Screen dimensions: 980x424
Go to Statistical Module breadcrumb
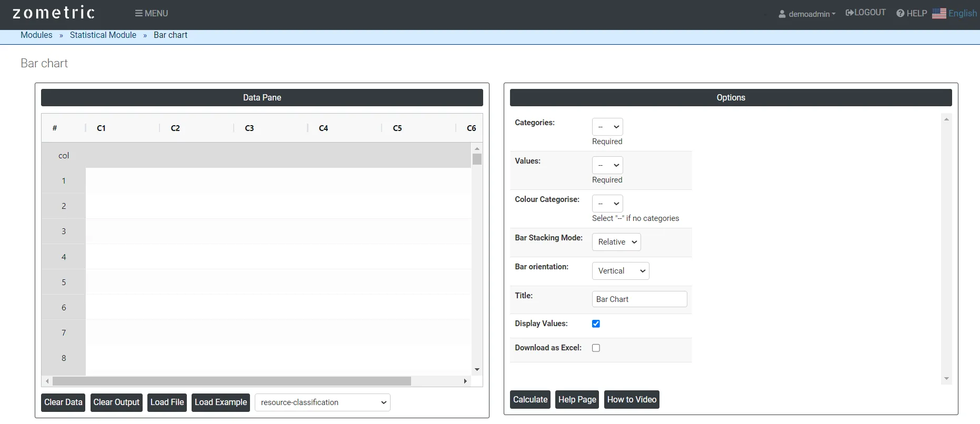tap(103, 35)
